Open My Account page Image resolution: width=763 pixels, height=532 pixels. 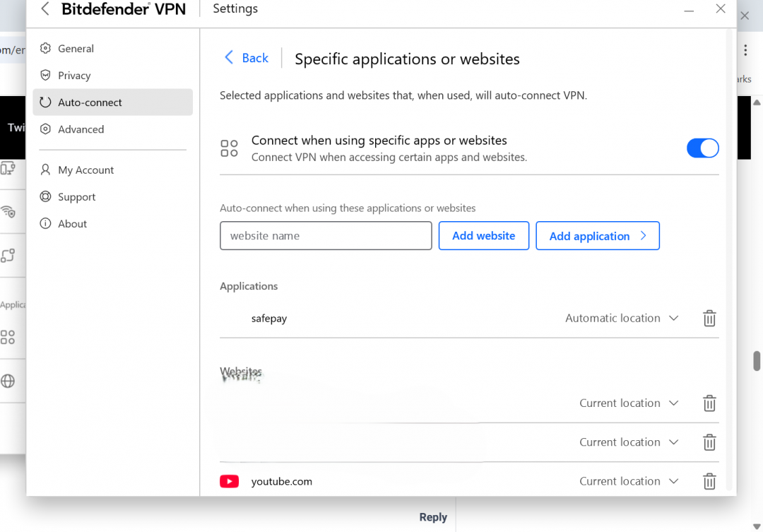pyautogui.click(x=113, y=170)
